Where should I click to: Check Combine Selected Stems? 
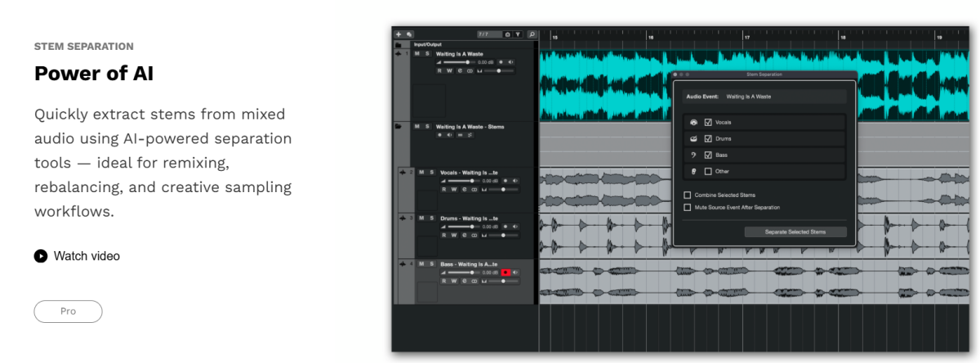[x=688, y=195]
